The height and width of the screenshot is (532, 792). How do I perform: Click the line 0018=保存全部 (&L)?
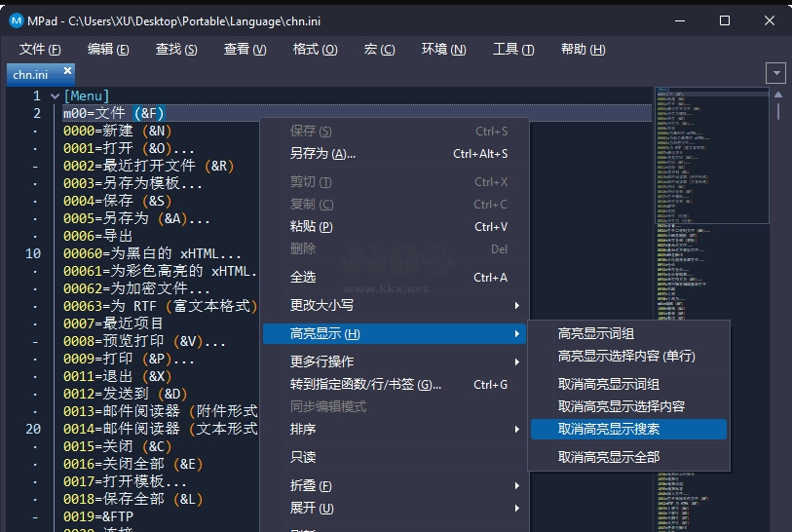pyautogui.click(x=132, y=499)
